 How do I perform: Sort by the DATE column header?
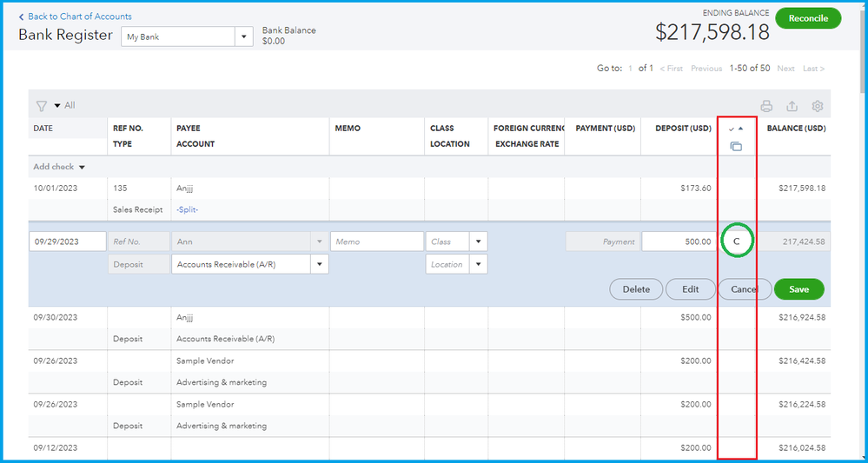(43, 129)
